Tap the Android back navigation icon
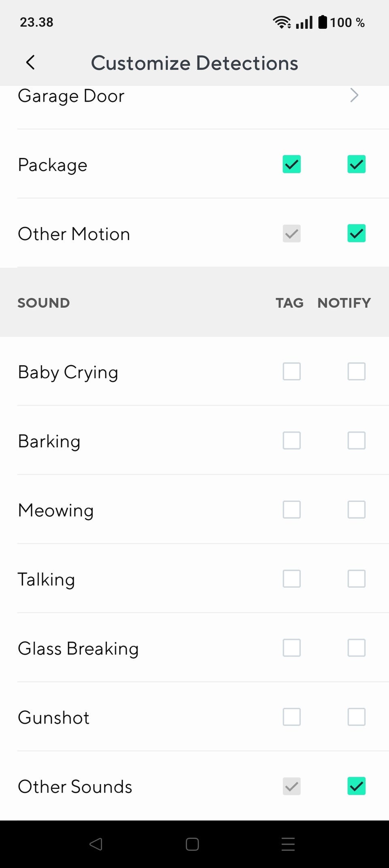This screenshot has height=868, width=389. coord(96,844)
